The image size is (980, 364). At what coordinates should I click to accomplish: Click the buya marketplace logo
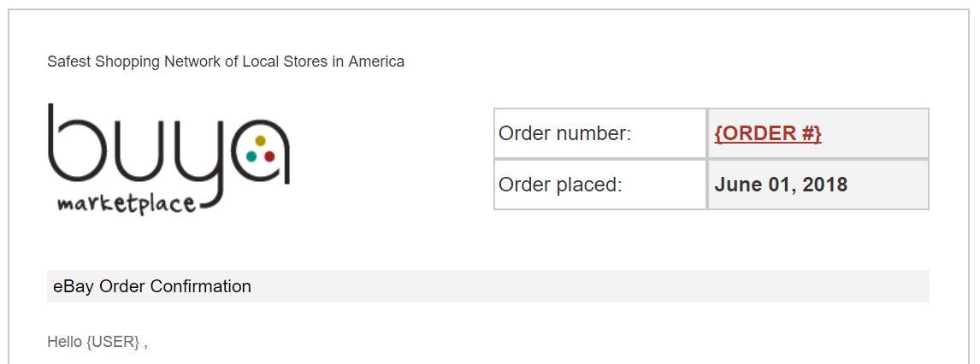(168, 160)
